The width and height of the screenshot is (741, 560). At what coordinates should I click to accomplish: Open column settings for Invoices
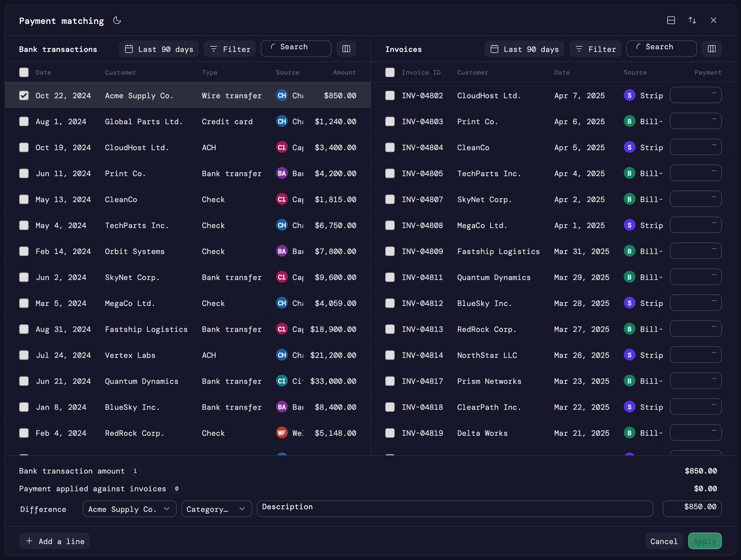pyautogui.click(x=712, y=49)
